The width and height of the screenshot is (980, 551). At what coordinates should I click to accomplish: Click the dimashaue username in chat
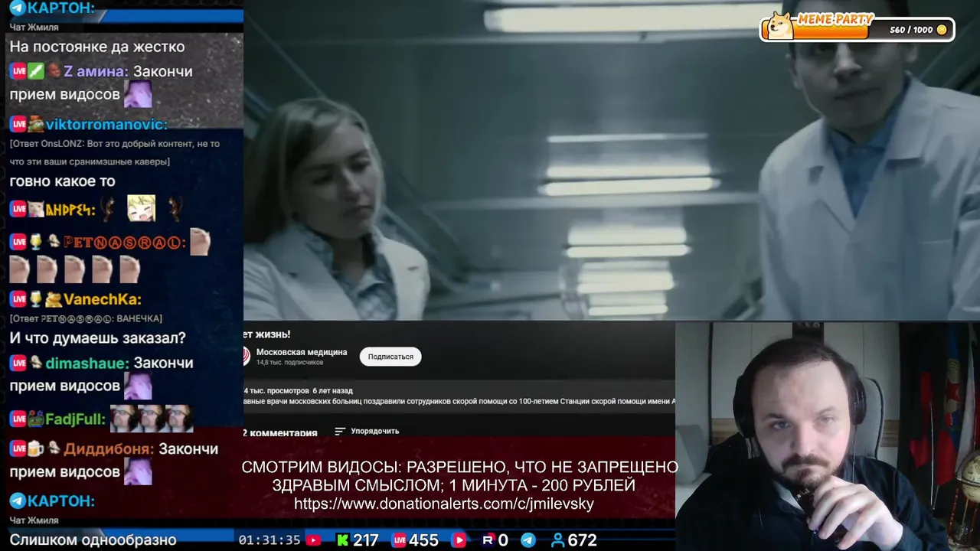click(x=87, y=363)
